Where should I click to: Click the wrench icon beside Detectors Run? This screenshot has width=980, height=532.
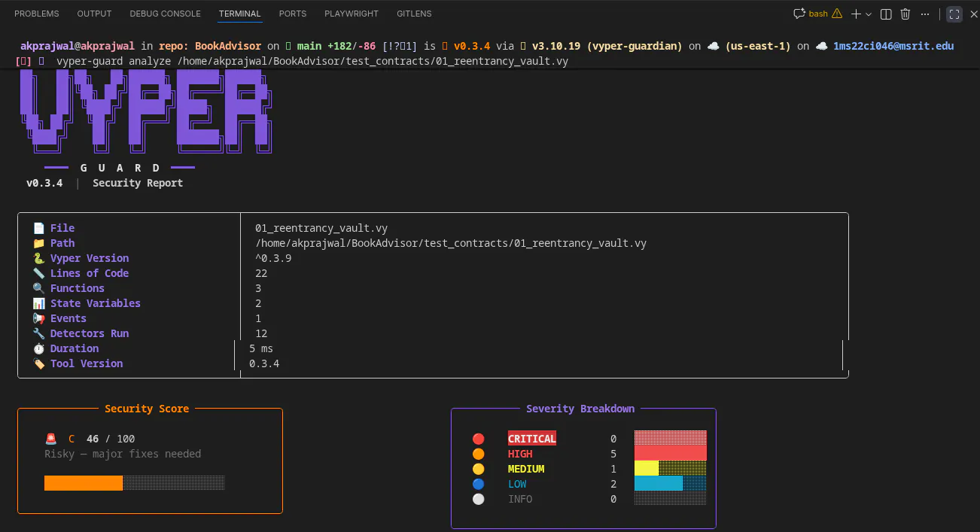(38, 333)
